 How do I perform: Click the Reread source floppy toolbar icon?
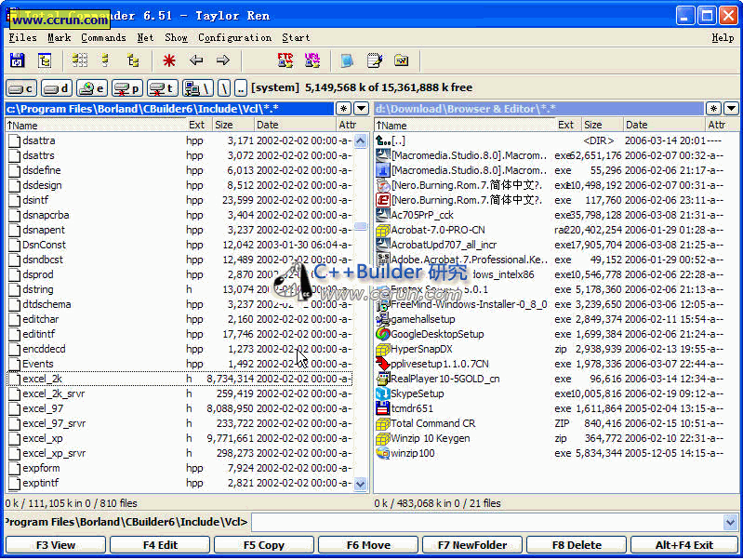(17, 61)
